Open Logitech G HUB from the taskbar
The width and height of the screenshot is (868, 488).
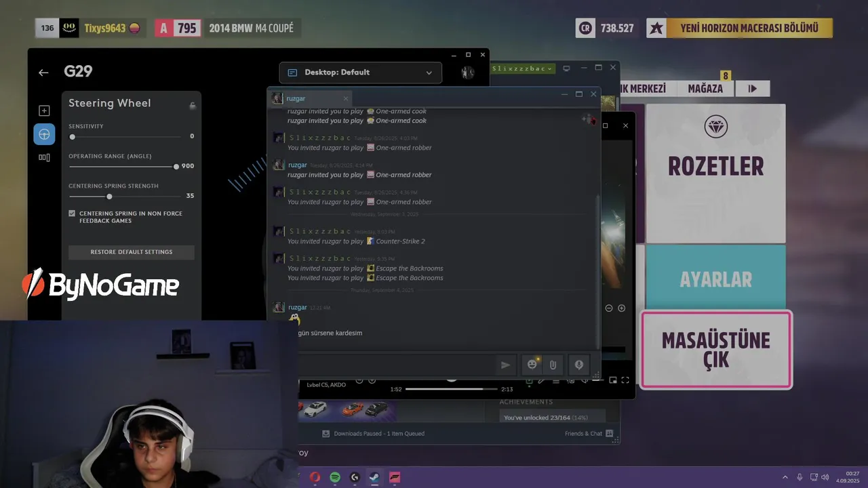[x=355, y=477]
